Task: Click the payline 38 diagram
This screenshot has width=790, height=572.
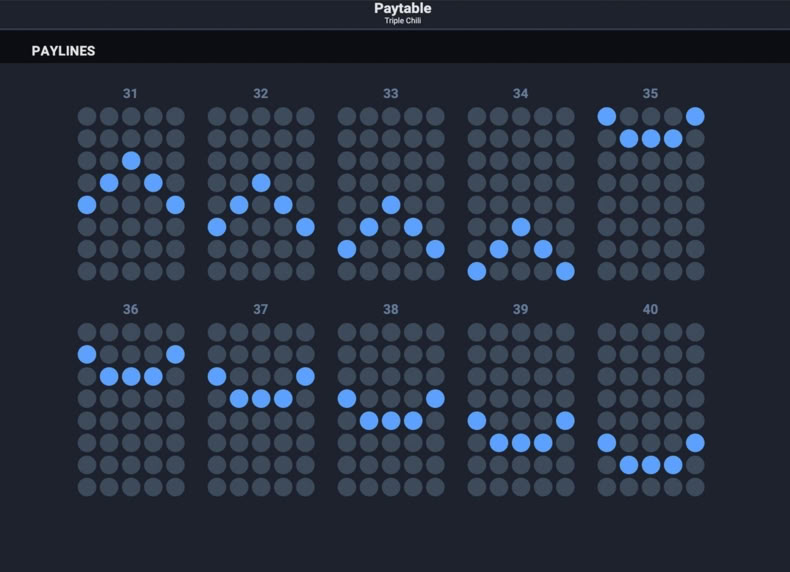Action: (391, 410)
